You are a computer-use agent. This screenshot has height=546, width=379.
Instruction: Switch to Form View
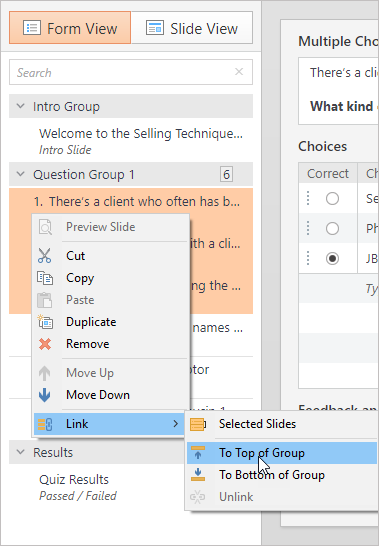pos(70,28)
